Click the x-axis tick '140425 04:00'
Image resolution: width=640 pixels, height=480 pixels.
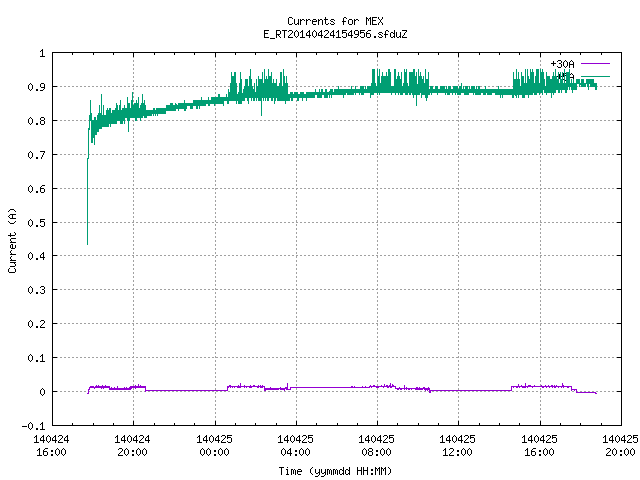(x=296, y=446)
